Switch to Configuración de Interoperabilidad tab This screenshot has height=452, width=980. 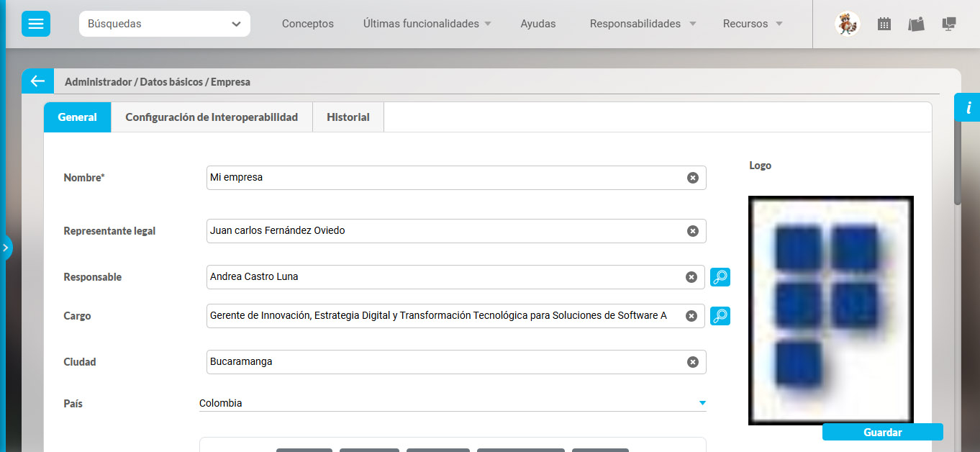[x=212, y=117]
